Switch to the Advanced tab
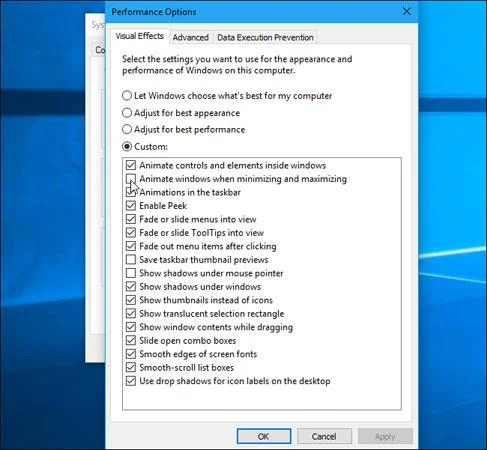The width and height of the screenshot is (487, 450). tap(190, 37)
